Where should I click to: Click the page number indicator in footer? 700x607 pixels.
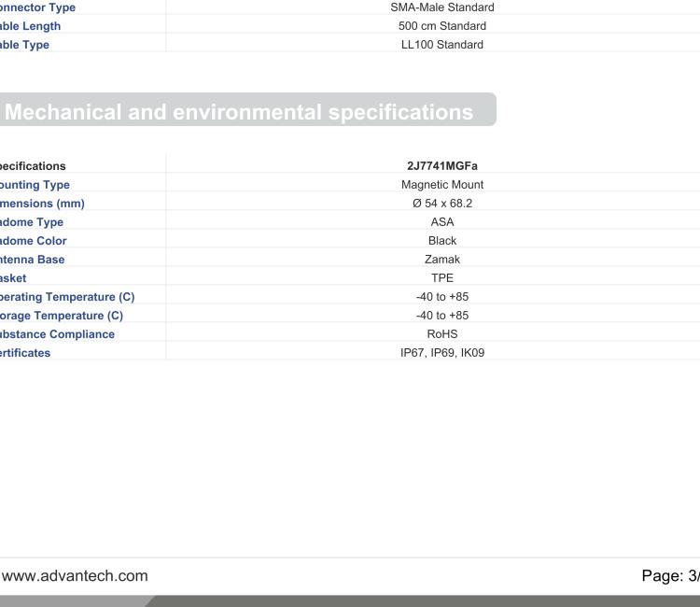pos(670,575)
